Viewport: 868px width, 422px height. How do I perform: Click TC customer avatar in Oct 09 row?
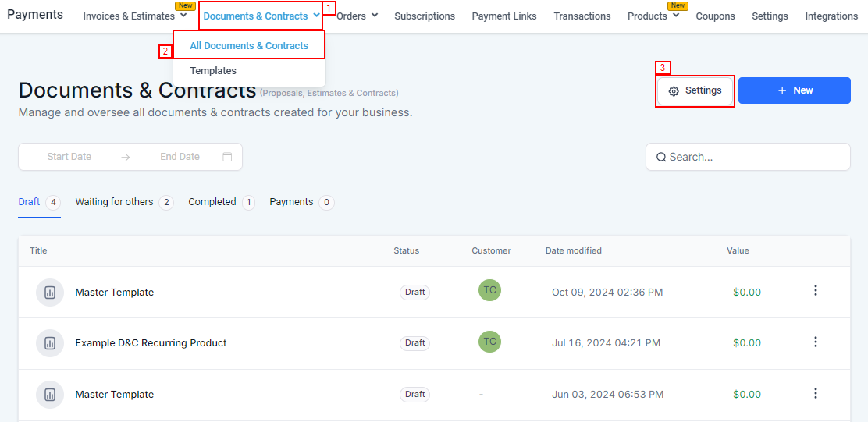[x=489, y=290]
